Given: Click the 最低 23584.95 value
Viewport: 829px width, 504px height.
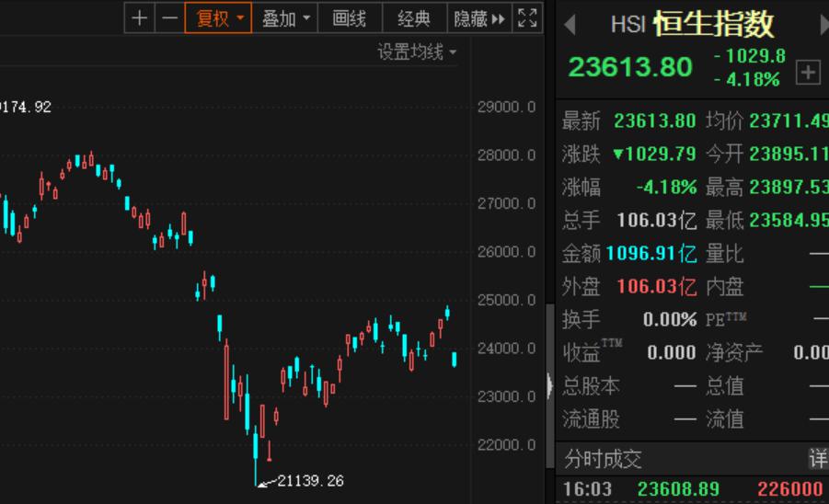Looking at the screenshot, I should click(789, 220).
